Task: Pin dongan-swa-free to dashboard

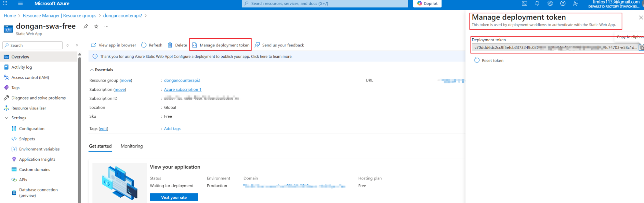Action: pos(86,26)
